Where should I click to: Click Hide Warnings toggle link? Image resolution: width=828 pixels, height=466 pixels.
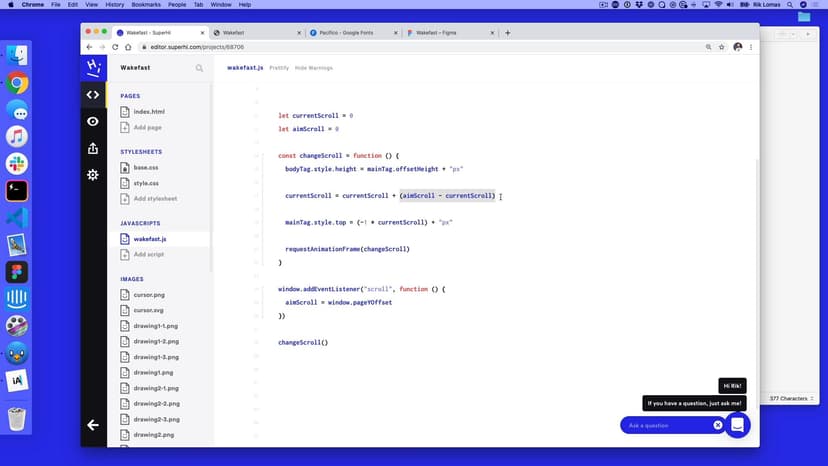pyautogui.click(x=314, y=68)
